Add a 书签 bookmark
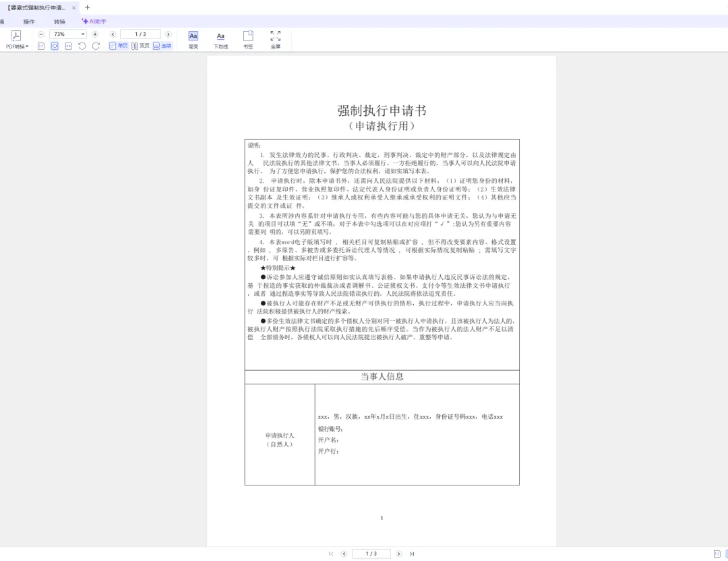The height and width of the screenshot is (561, 728). click(x=248, y=40)
